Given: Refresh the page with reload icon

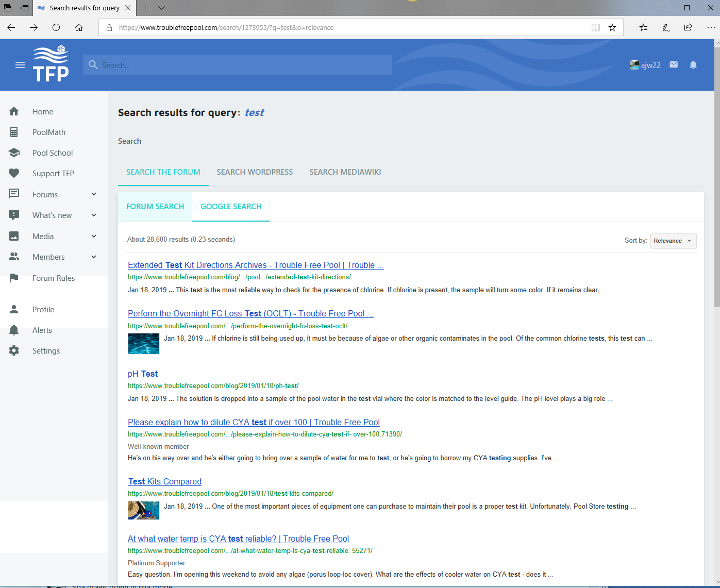Looking at the screenshot, I should point(56,27).
